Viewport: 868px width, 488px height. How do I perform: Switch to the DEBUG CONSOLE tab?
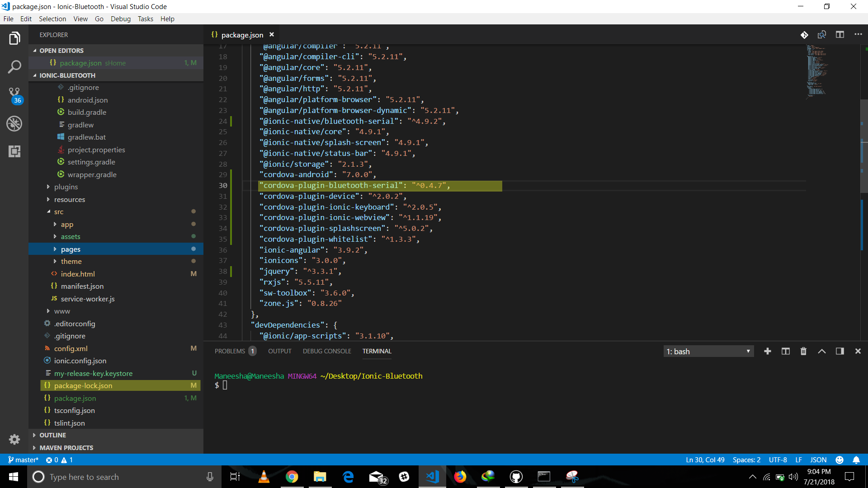[326, 351]
